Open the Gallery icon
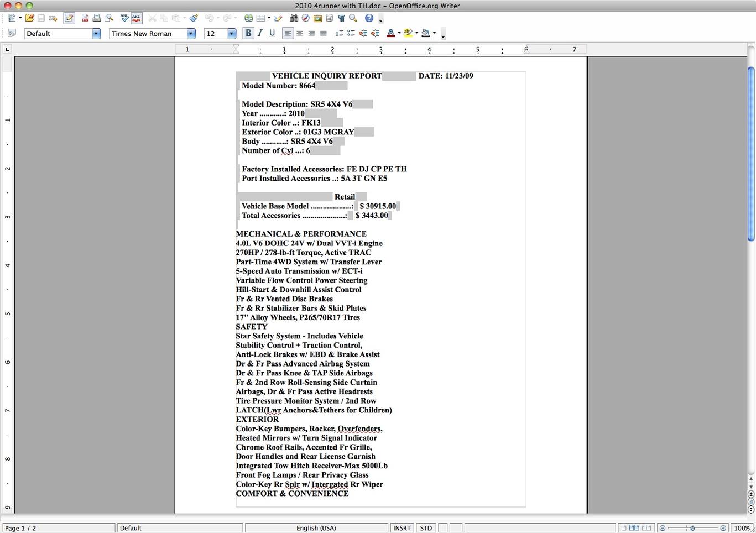This screenshot has width=756, height=533. click(x=317, y=18)
